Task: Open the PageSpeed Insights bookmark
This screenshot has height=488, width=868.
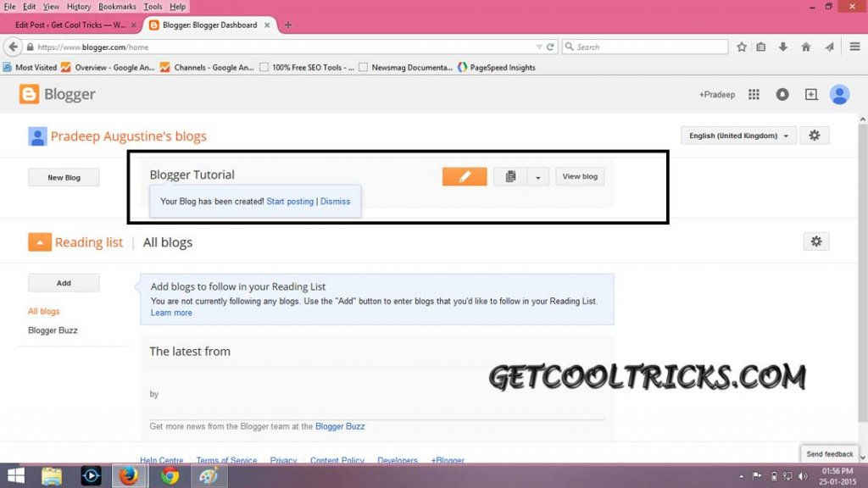Action: tap(497, 68)
